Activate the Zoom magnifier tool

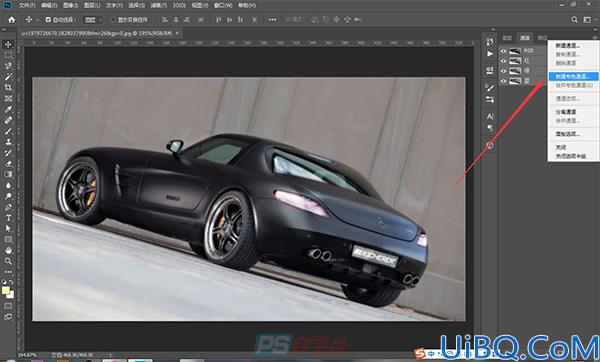[x=8, y=261]
